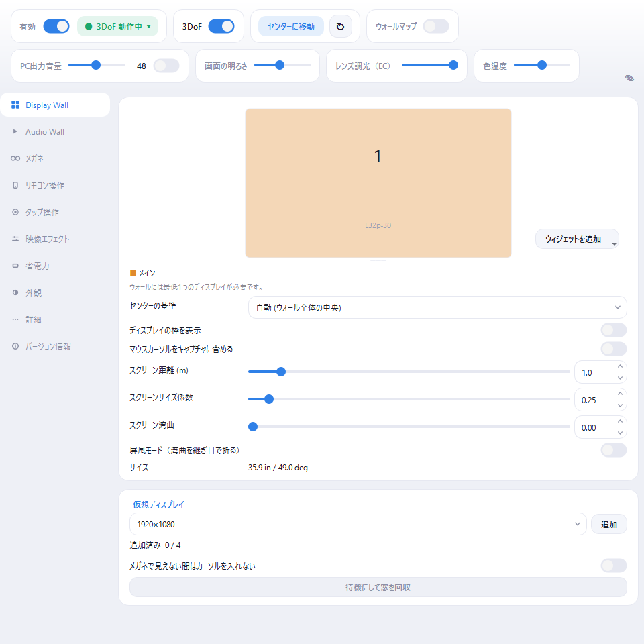Click the 省電力 battery icon
This screenshot has width=644, height=644.
[x=15, y=266]
